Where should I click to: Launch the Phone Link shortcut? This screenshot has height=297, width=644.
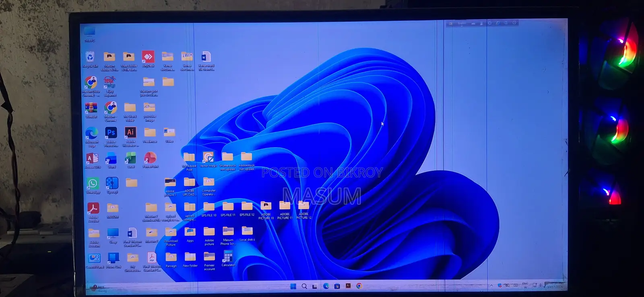click(x=114, y=261)
